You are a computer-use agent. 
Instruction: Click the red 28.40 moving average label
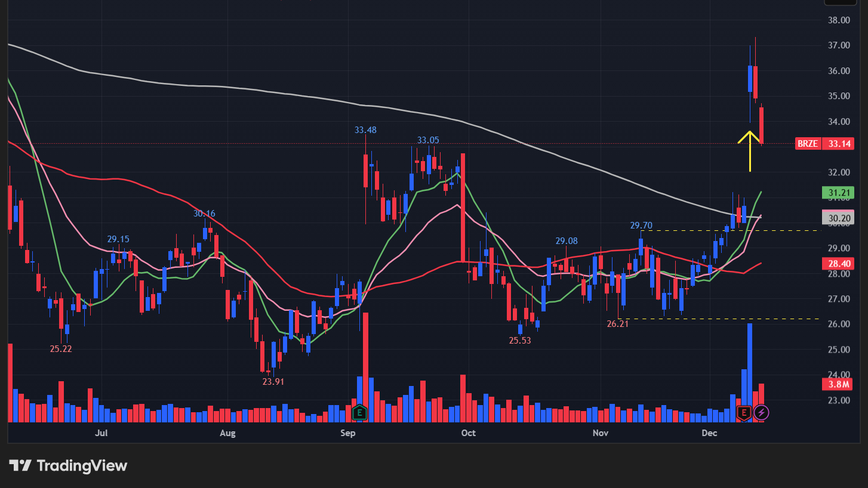click(838, 264)
